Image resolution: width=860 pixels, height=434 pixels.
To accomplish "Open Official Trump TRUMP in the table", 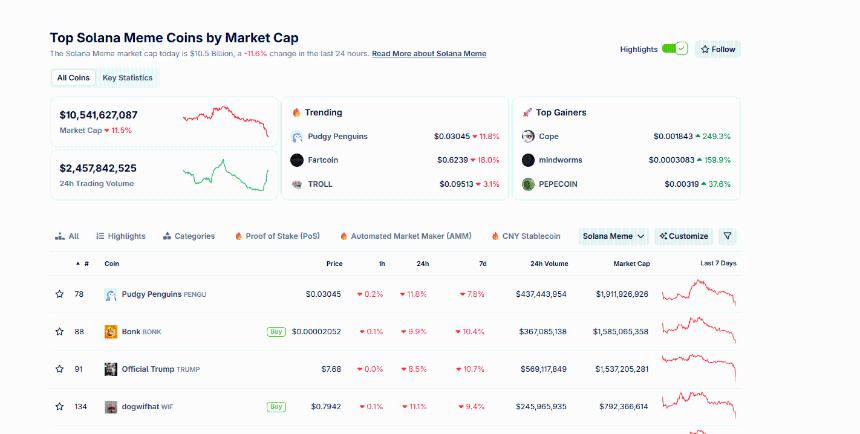I will (161, 369).
